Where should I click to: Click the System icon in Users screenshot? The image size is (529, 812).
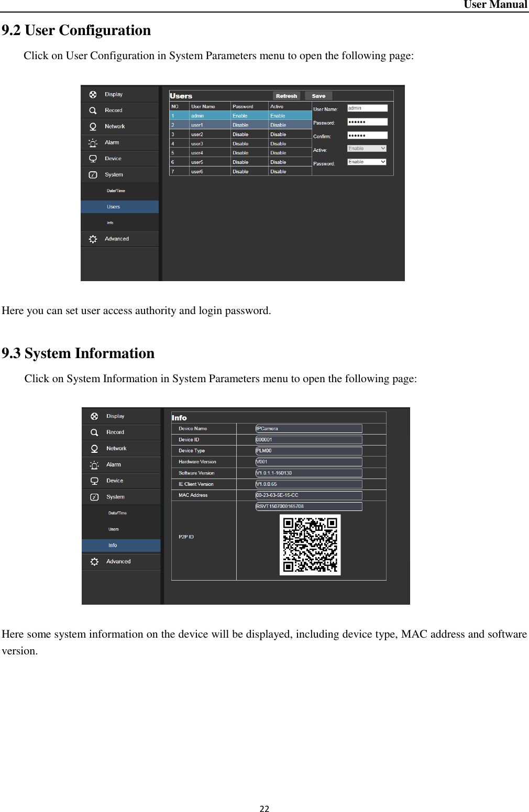(93, 175)
